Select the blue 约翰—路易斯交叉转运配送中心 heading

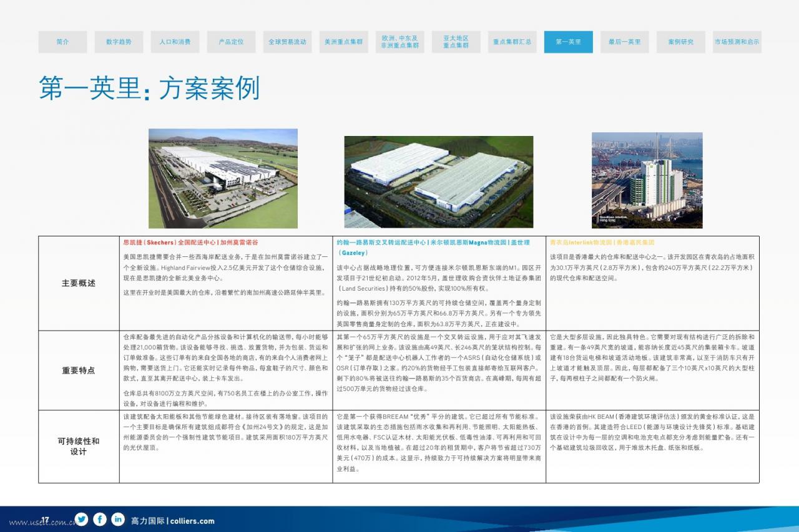click(x=433, y=247)
